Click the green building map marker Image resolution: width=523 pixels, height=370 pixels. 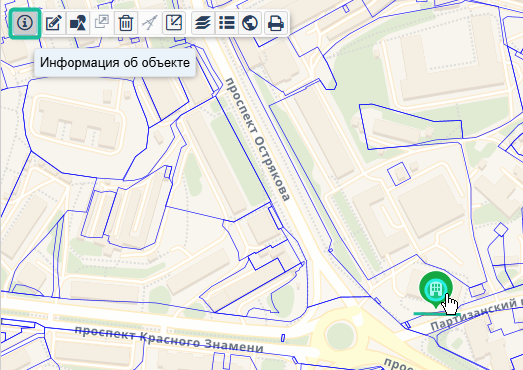pos(436,289)
